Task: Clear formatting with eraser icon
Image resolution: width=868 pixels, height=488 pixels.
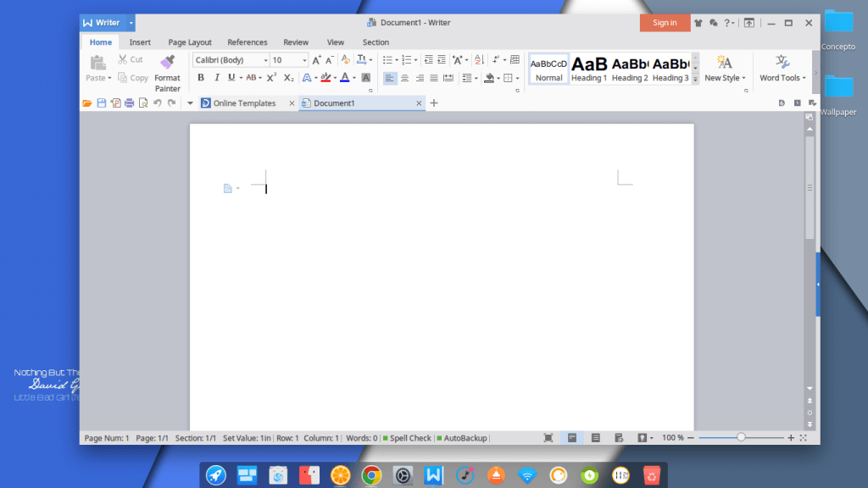Action: coord(346,60)
